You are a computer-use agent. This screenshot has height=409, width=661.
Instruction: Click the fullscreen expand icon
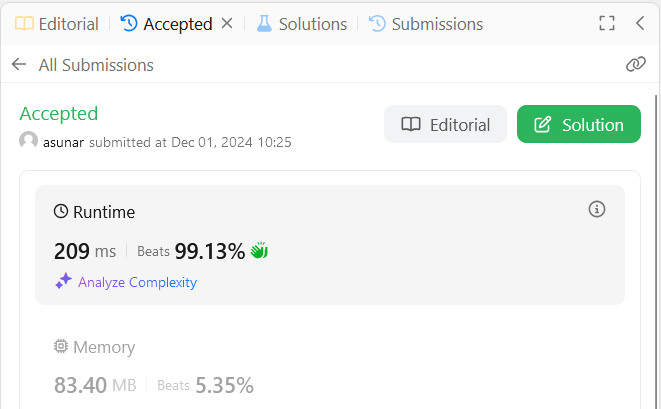[606, 24]
